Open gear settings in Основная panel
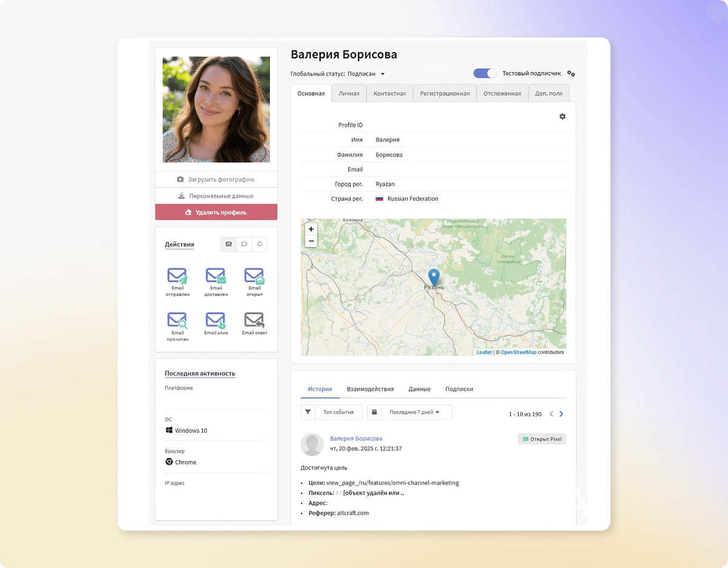This screenshot has width=728, height=568. click(562, 117)
